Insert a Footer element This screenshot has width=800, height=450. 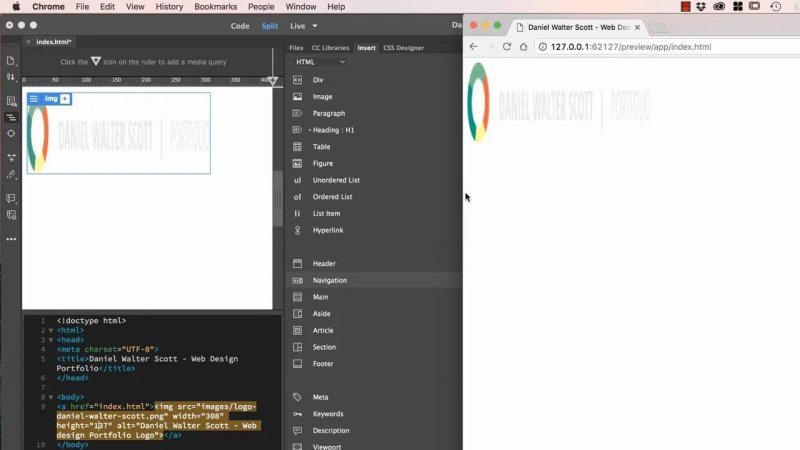click(322, 364)
